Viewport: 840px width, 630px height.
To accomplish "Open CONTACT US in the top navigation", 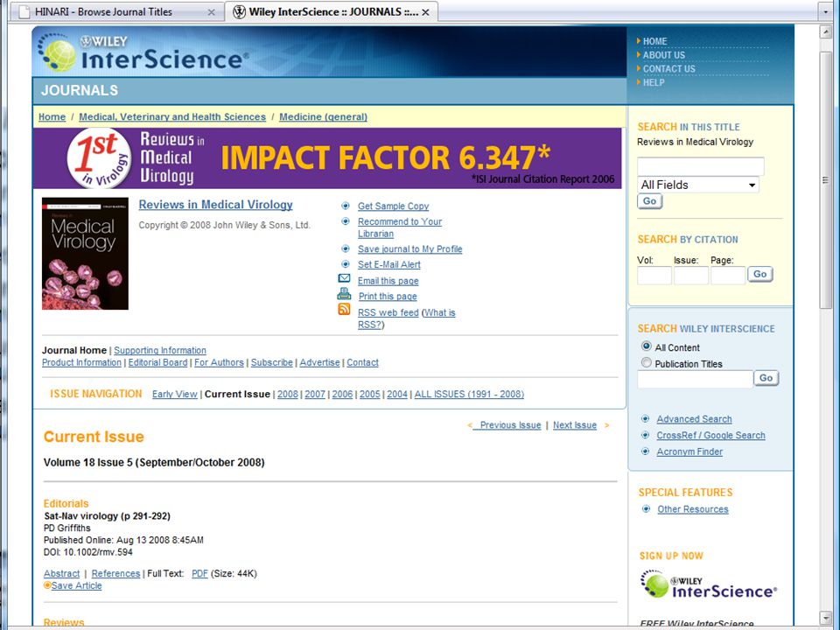I will [669, 68].
